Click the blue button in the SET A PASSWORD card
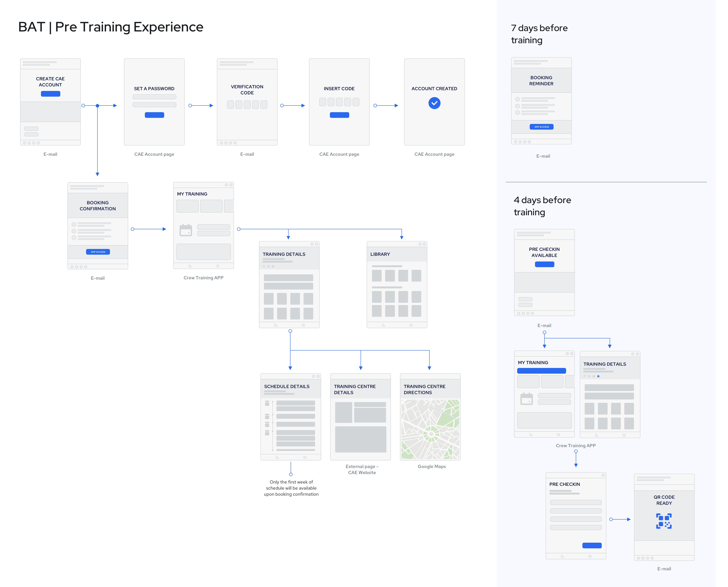Image resolution: width=728 pixels, height=587 pixels. (154, 115)
